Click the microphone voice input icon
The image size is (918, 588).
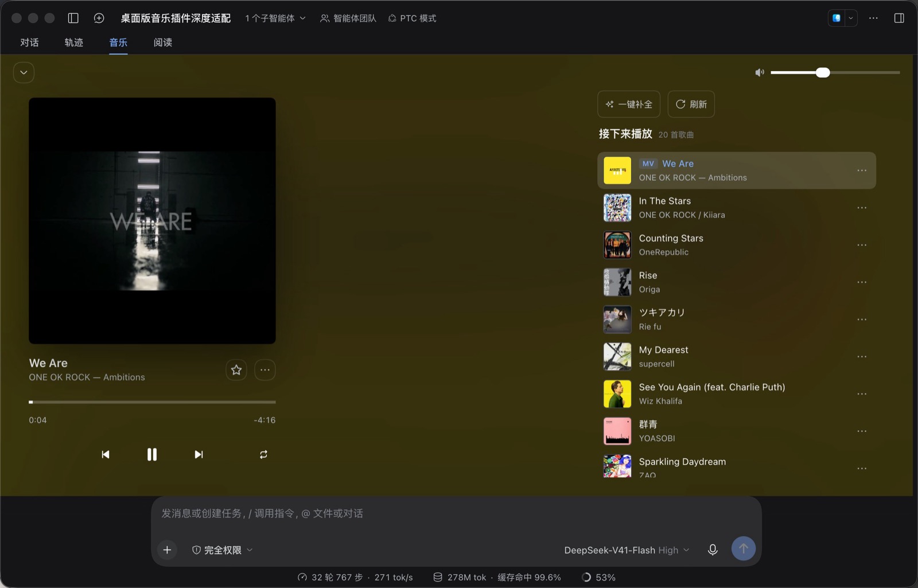(713, 550)
